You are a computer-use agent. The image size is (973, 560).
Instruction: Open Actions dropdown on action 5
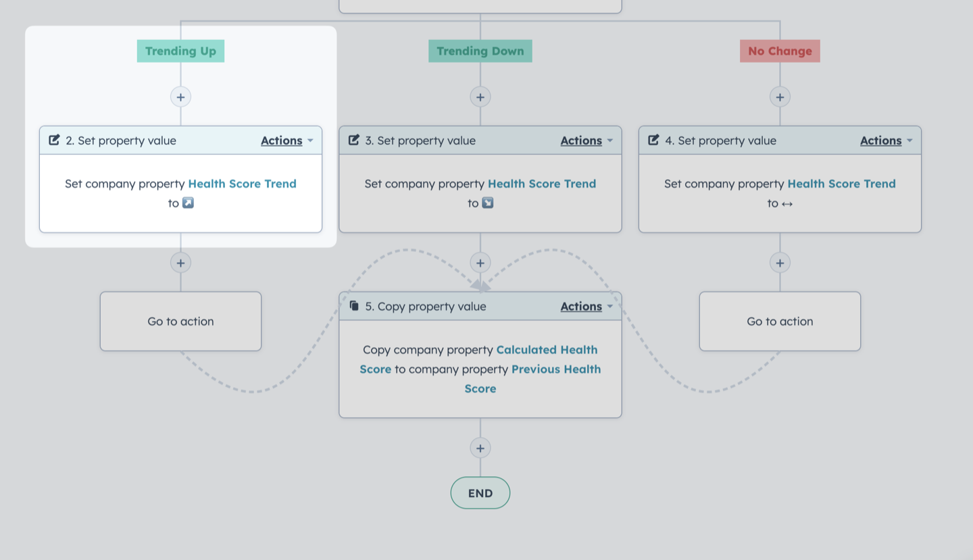[x=587, y=307]
